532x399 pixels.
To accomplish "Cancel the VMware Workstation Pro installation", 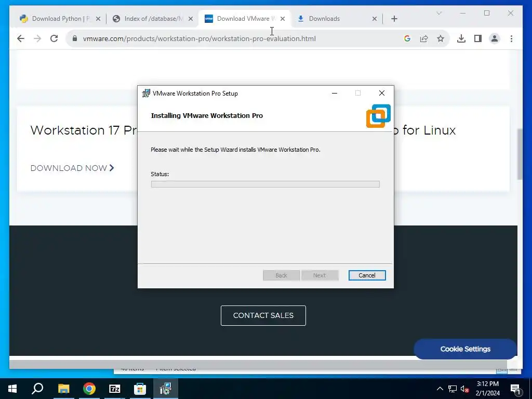I will pyautogui.click(x=367, y=275).
